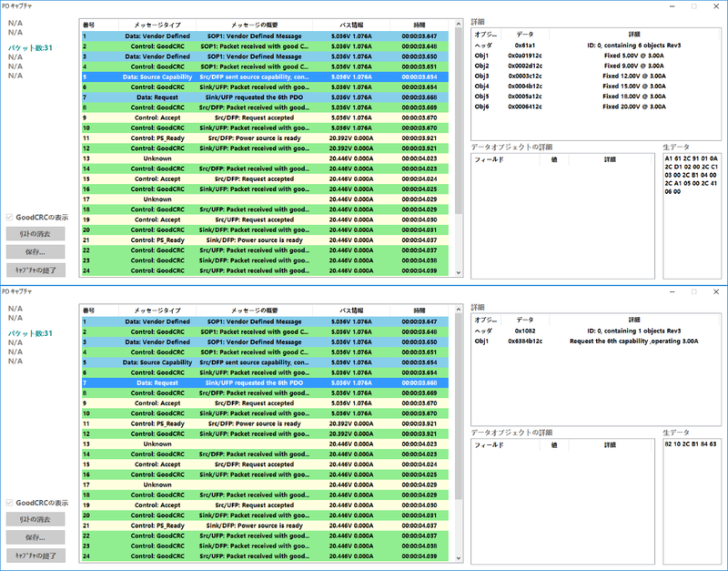Click scroll-up arrow of top window's packet list
The width and height of the screenshot is (728, 571).
pos(459,25)
